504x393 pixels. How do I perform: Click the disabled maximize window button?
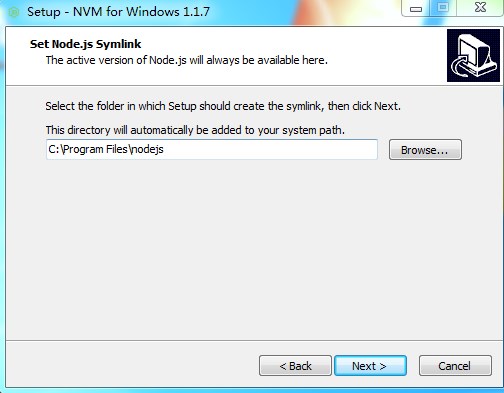[x=443, y=8]
